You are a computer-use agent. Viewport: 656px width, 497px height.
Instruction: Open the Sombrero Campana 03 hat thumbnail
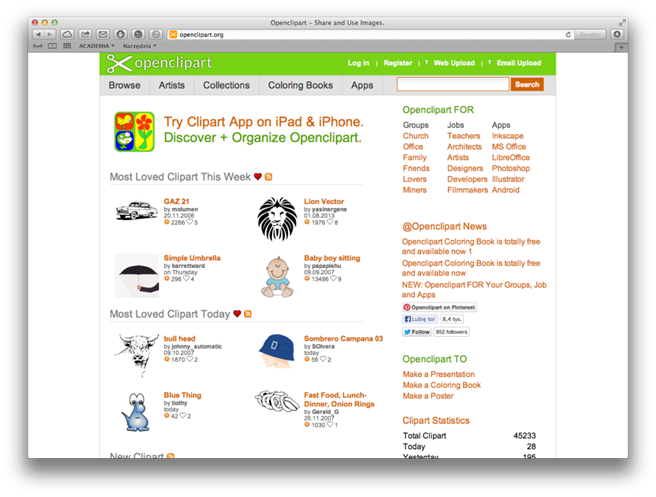tap(277, 351)
